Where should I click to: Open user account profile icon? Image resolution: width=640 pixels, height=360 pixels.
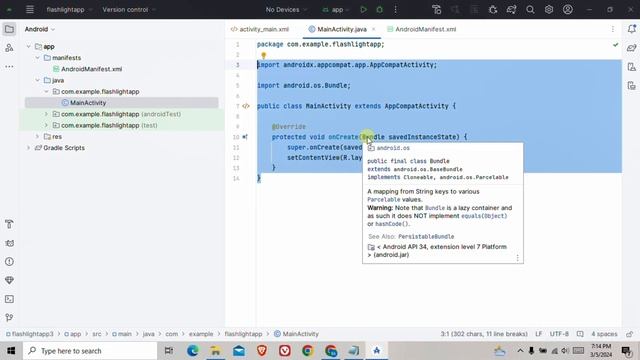pyautogui.click(x=568, y=9)
